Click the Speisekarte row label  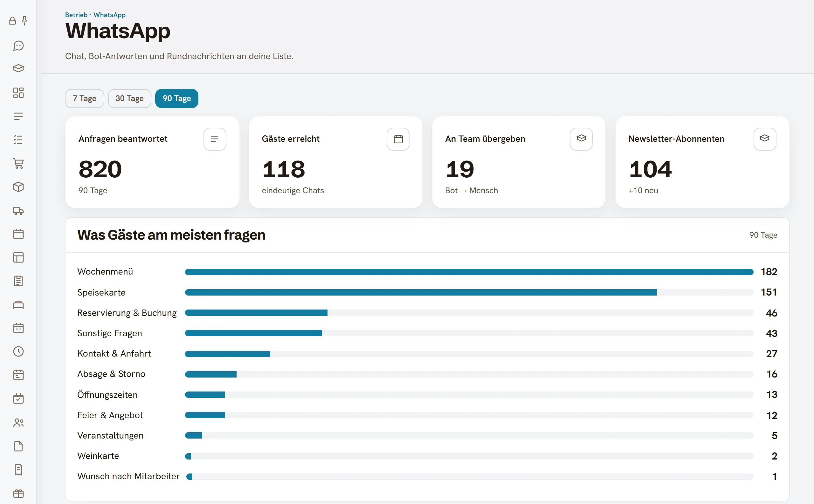(101, 292)
